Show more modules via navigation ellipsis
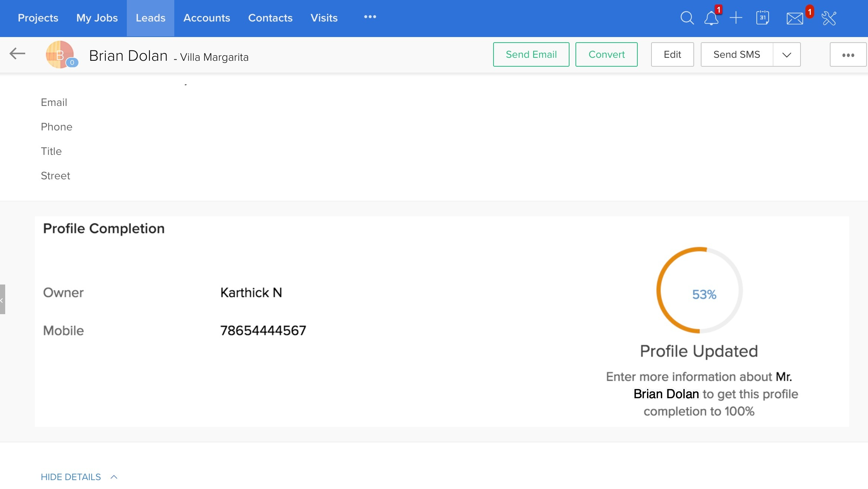This screenshot has width=868, height=489. 370,17
